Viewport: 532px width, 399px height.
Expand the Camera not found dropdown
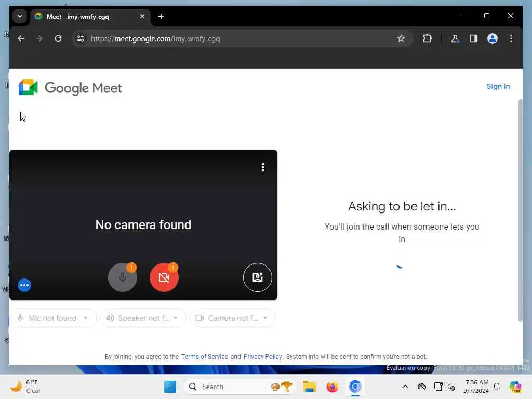(x=232, y=318)
